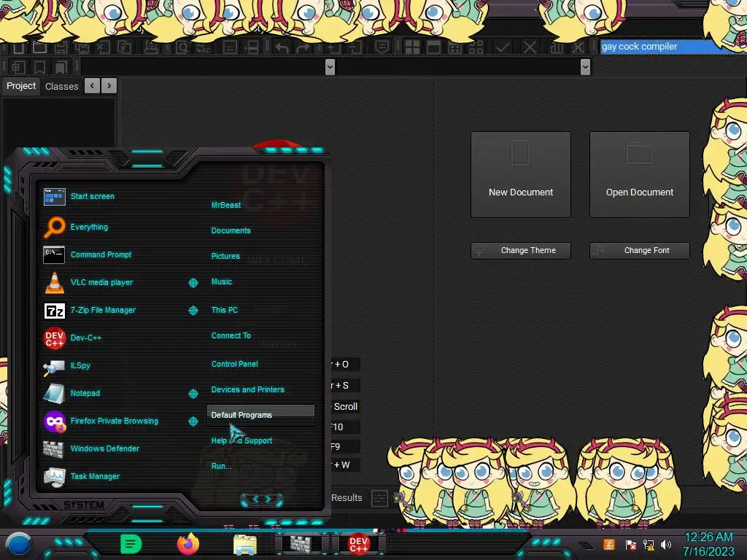Click the Undo arrow in toolbar
The image size is (747, 560).
pos(282,47)
